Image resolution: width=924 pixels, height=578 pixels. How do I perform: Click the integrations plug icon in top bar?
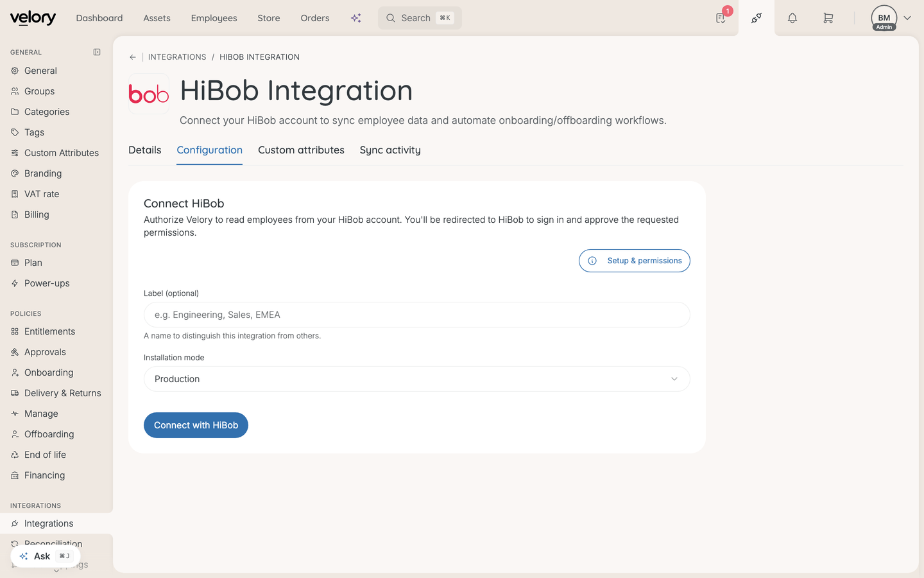(757, 18)
